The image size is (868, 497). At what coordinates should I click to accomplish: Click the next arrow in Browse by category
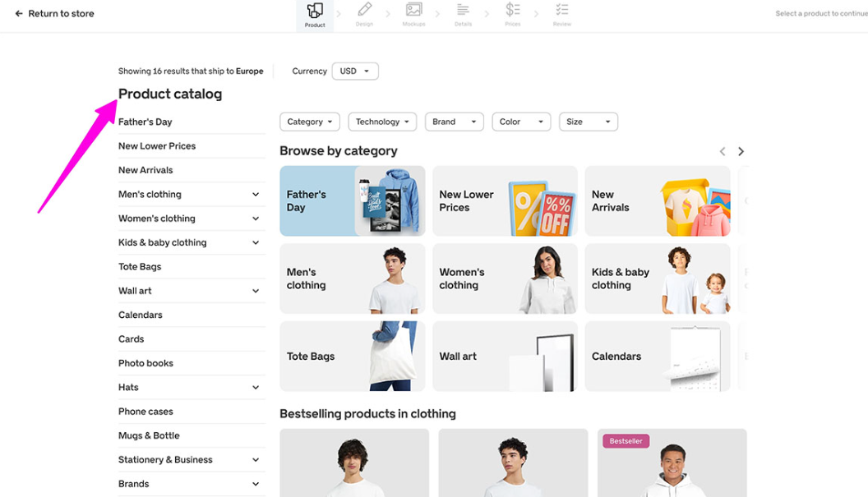coord(741,151)
